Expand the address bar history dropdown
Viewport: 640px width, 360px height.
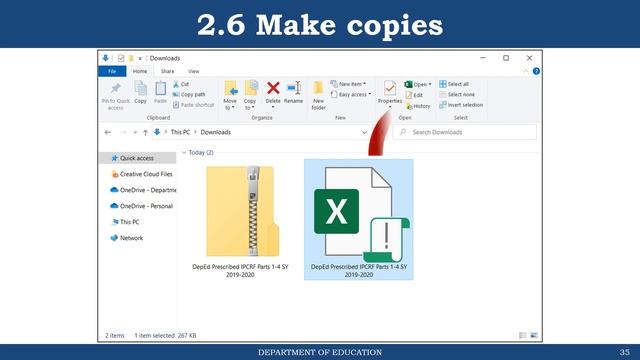(364, 132)
